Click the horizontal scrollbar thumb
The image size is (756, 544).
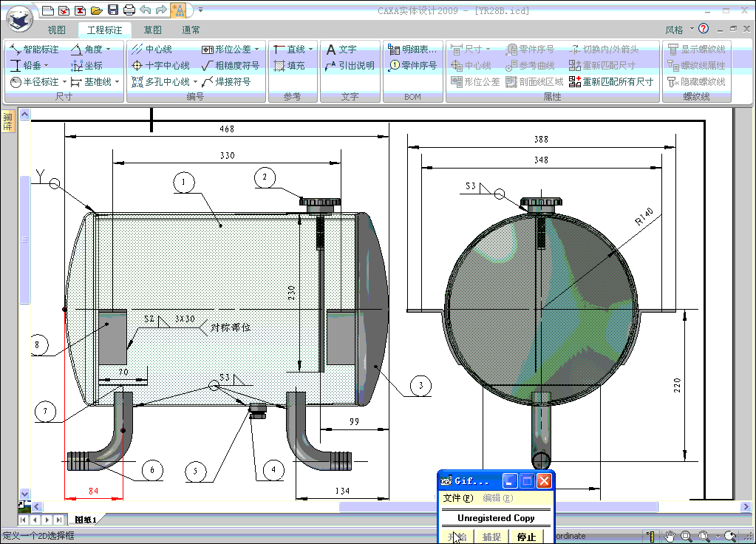[498, 506]
